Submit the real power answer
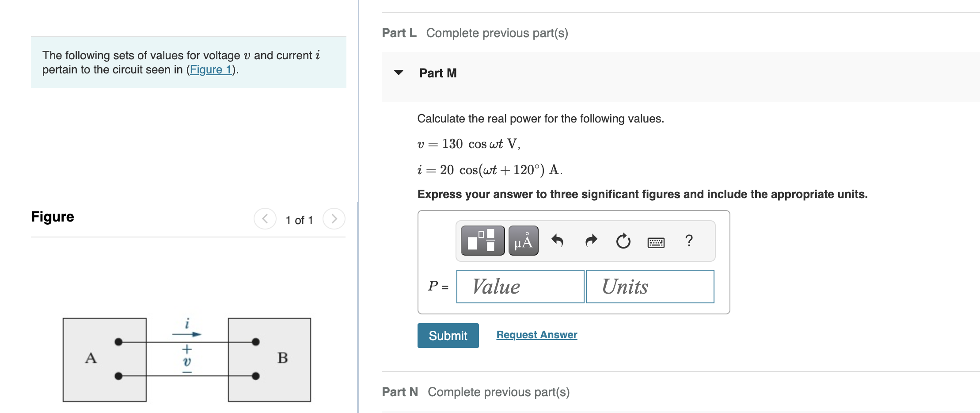This screenshot has height=413, width=980. (x=448, y=335)
